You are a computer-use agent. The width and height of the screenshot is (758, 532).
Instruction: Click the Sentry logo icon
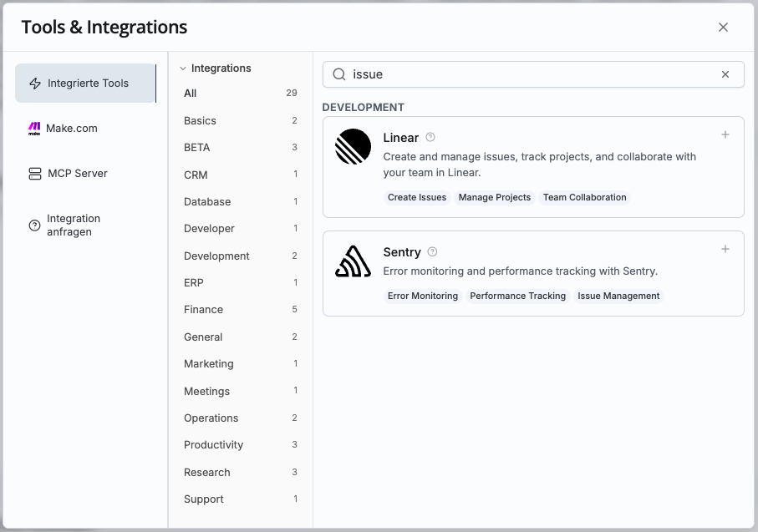[x=353, y=261]
